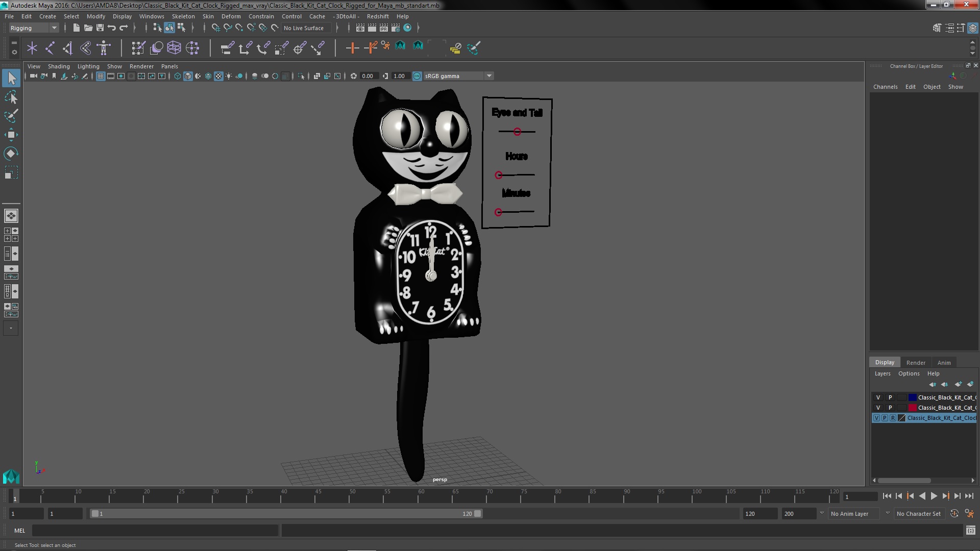Switch to the Anim layer tab
The image size is (980, 551).
944,363
